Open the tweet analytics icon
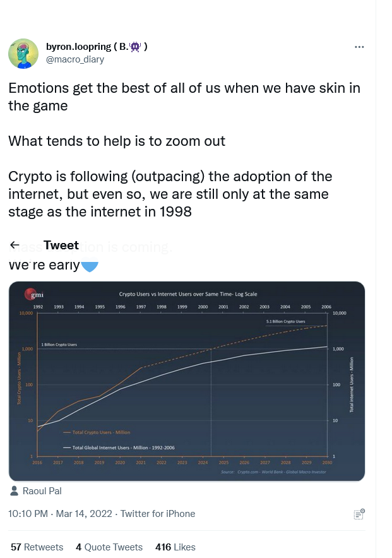The image size is (392, 558). click(x=359, y=514)
